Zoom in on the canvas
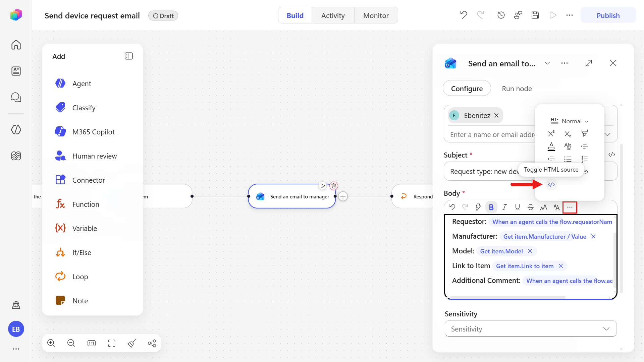The width and height of the screenshot is (644, 362). tap(51, 343)
